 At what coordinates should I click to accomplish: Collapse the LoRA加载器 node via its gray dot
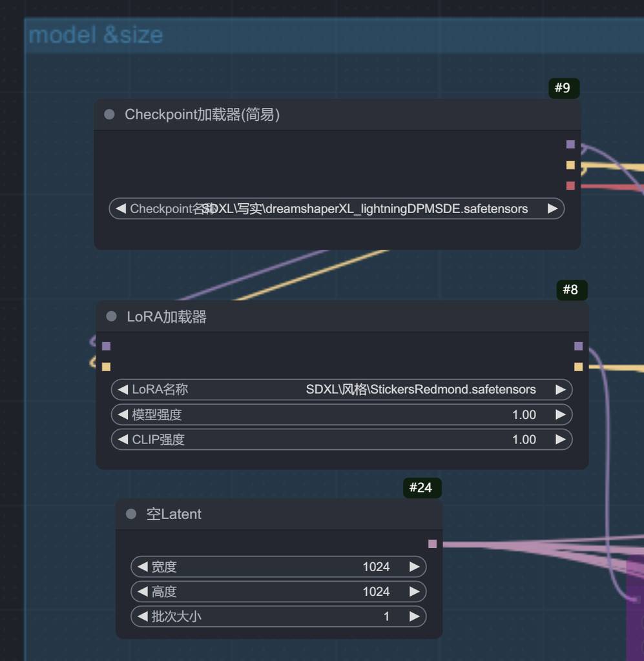tap(111, 316)
